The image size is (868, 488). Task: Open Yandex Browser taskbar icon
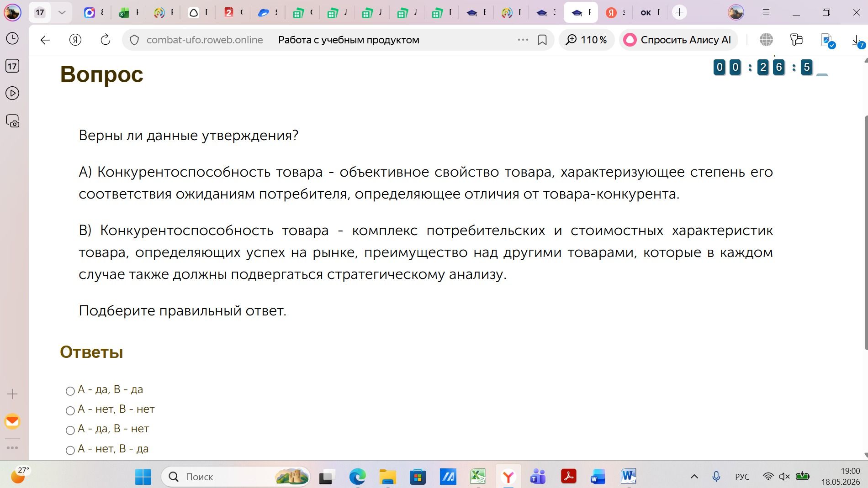(508, 477)
